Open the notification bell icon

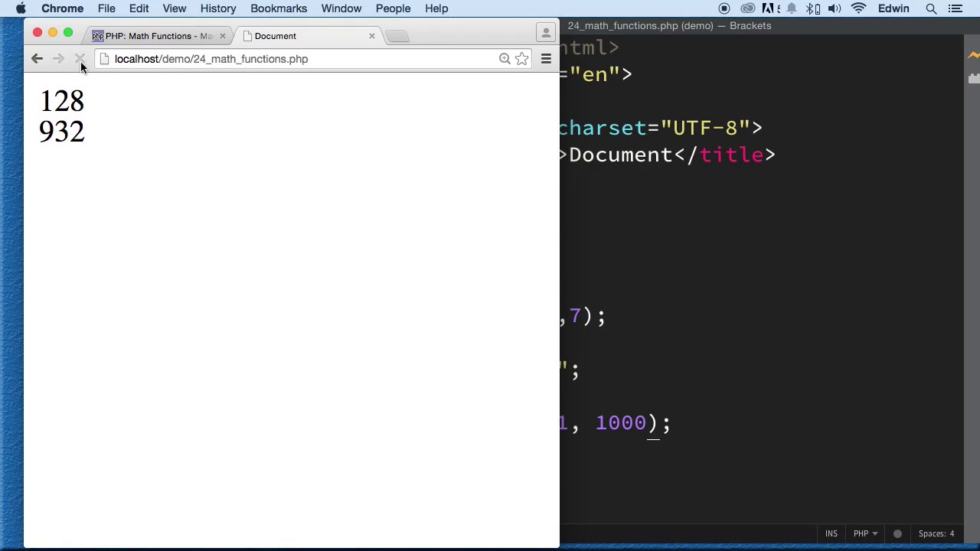pyautogui.click(x=792, y=8)
